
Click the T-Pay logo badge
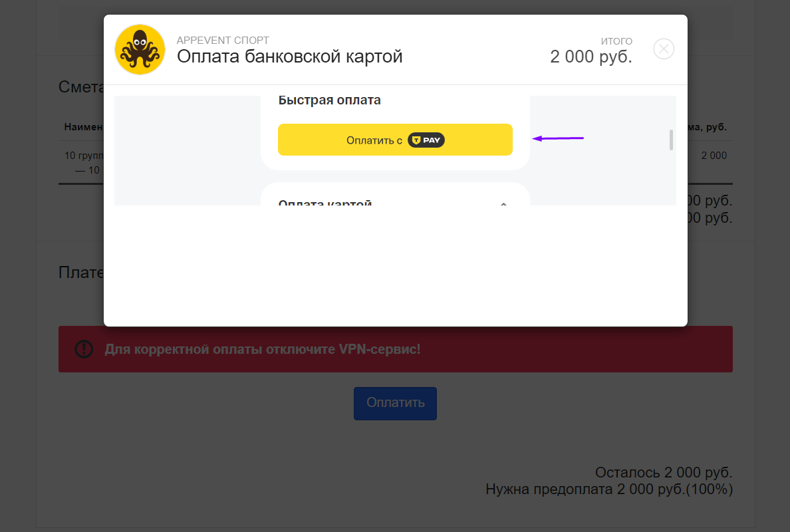[426, 140]
